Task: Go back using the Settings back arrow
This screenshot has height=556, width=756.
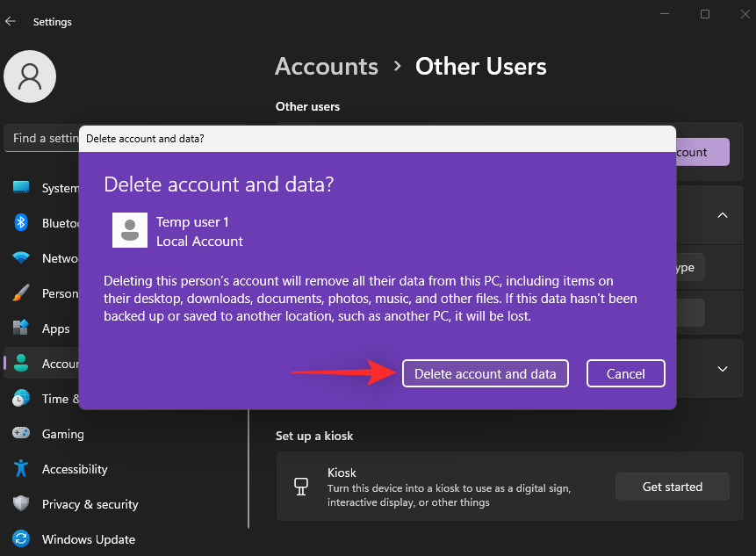Action: coord(11,21)
